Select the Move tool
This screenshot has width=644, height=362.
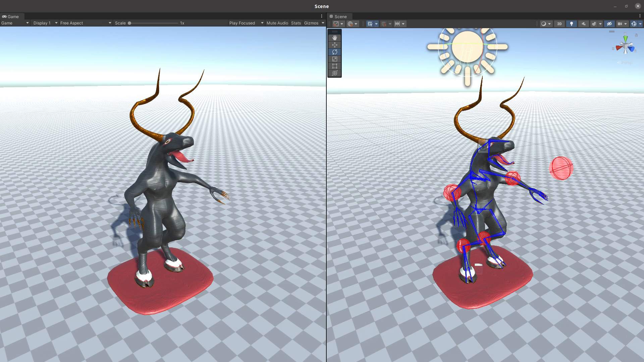coord(334,45)
